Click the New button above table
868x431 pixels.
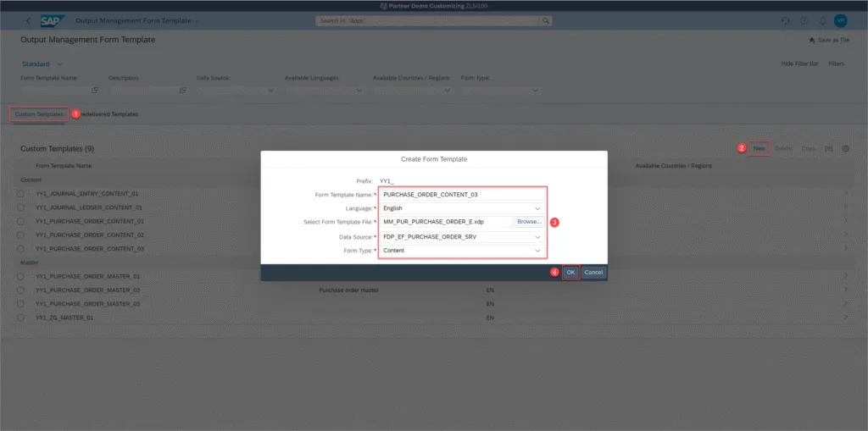[x=759, y=148]
